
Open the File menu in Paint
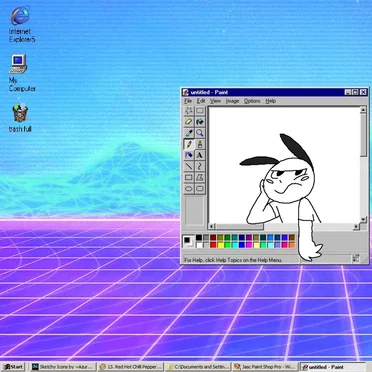point(188,101)
